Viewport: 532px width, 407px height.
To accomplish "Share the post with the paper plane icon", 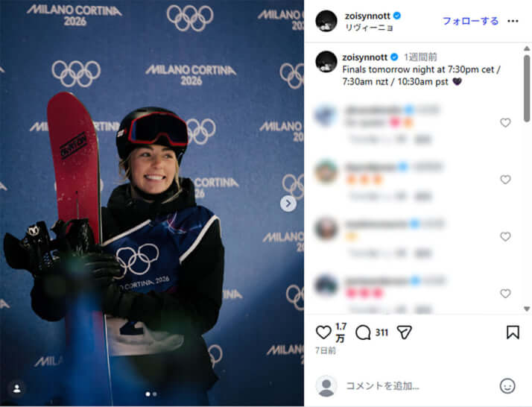I will [x=404, y=332].
